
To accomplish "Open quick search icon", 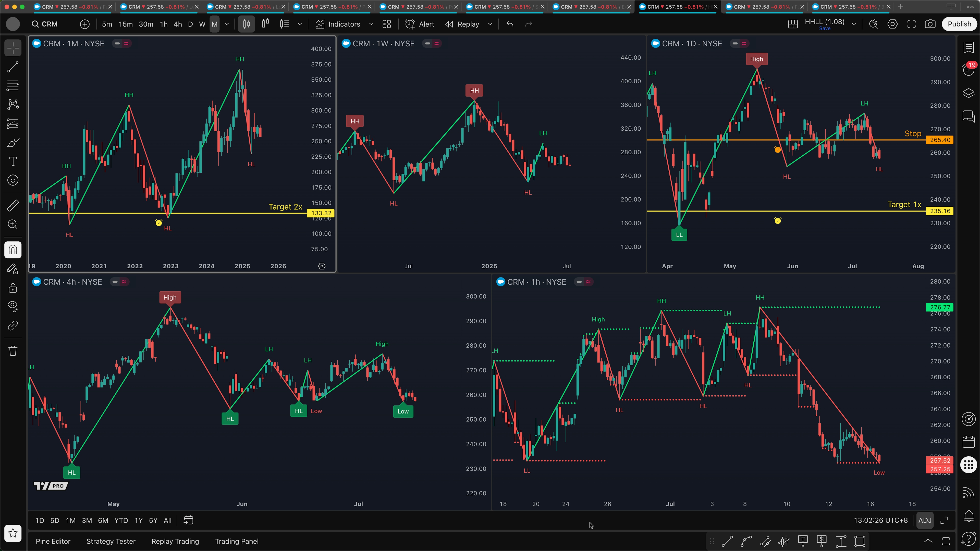I will (x=874, y=24).
